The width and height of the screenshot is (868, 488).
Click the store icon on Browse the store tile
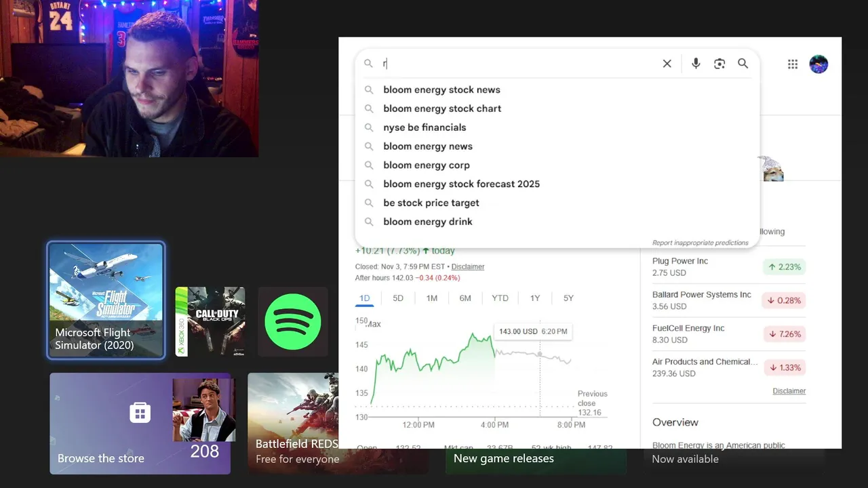tap(140, 412)
